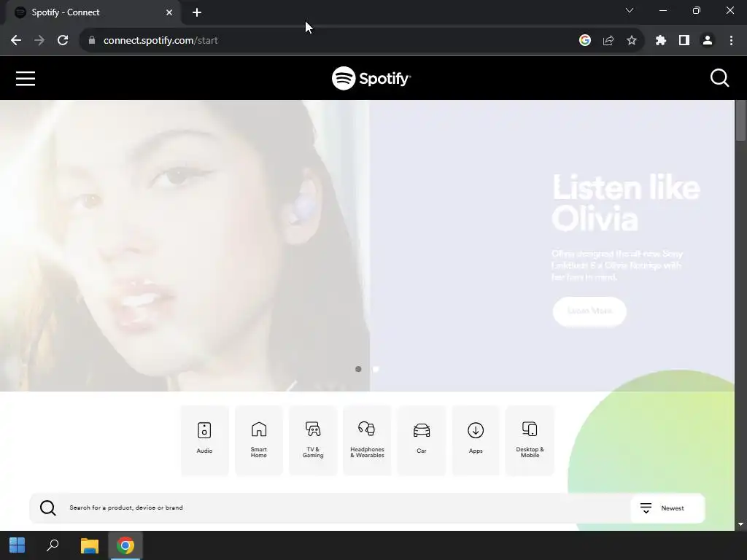Reload the current page
The image size is (747, 560).
(x=63, y=41)
